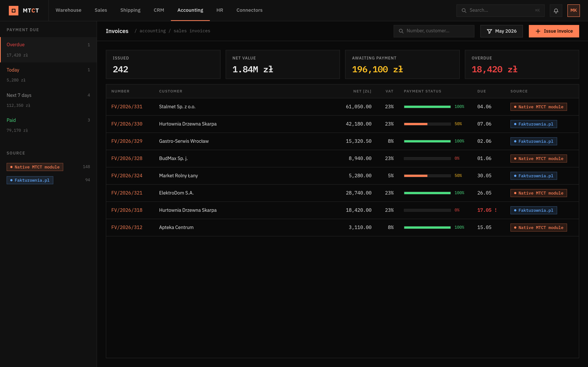
Task: Open the Connectors tab
Action: (249, 10)
